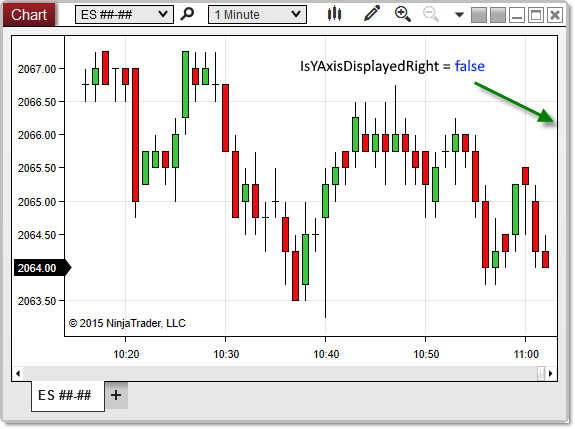575x429 pixels.
Task: Open the 1 Minute interval dropdown
Action: [257, 15]
